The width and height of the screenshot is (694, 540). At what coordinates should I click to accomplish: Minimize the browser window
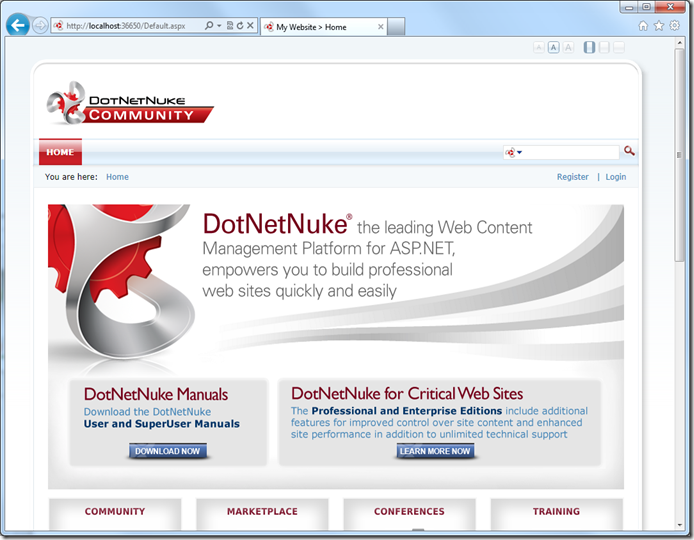point(629,7)
